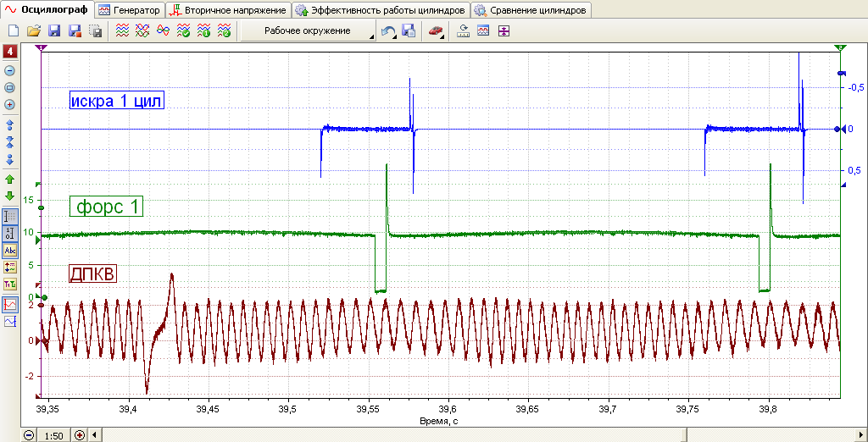Click the red channel 4 button
868x442 pixels.
10,52
